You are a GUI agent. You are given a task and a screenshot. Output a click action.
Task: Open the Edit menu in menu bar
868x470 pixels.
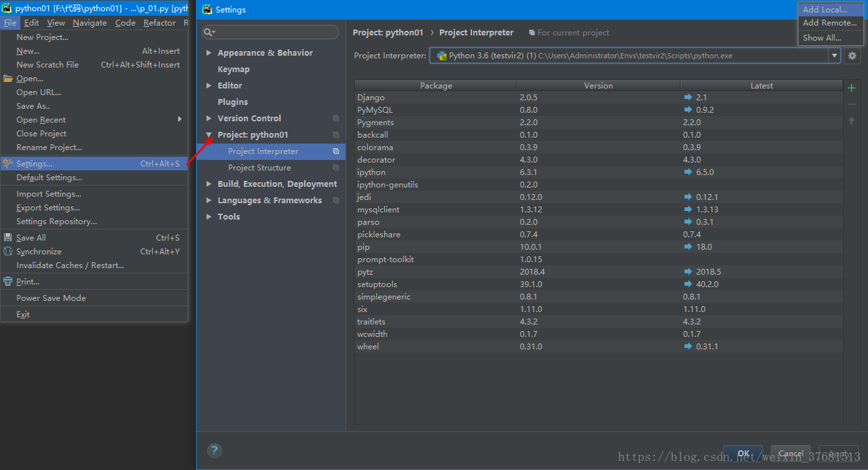(x=31, y=23)
